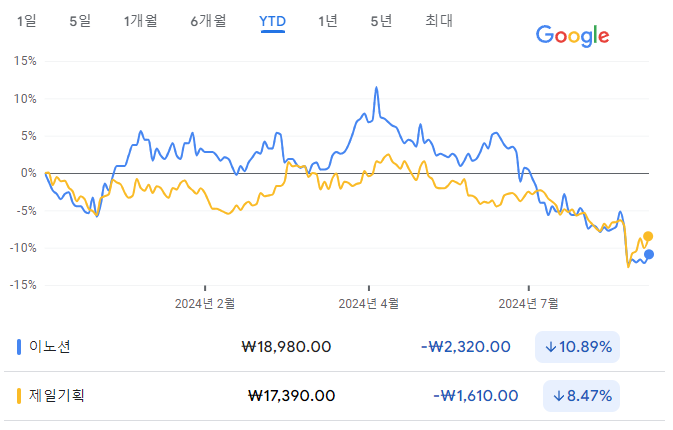Image resolution: width=673 pixels, height=430 pixels.
Task: Select the YTD tab
Action: (273, 21)
